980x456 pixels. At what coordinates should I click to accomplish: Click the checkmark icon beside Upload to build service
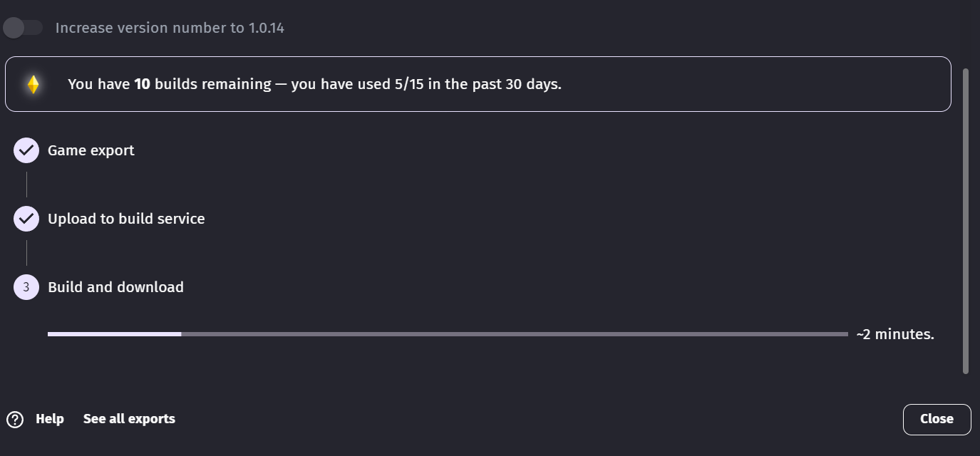pyautogui.click(x=26, y=218)
